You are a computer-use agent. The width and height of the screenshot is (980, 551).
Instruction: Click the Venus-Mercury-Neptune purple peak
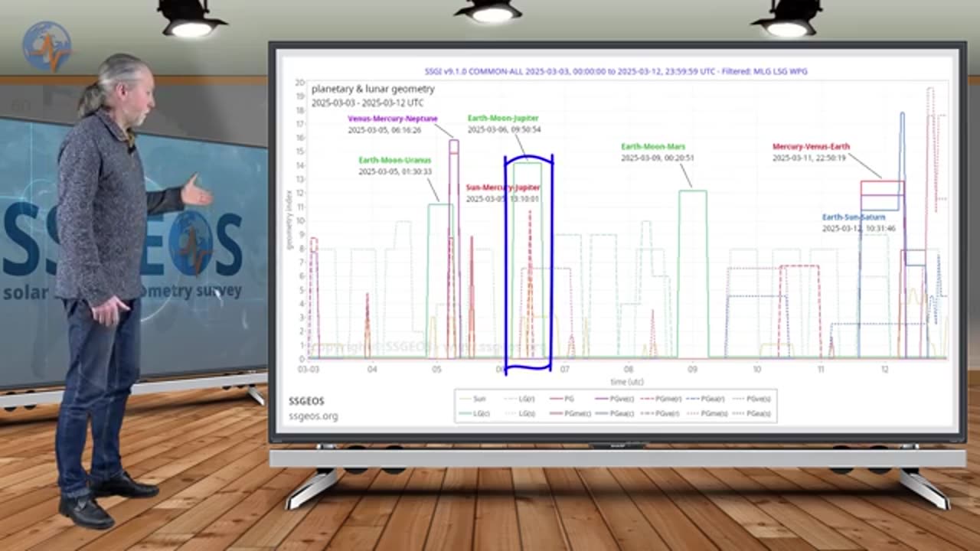454,248
